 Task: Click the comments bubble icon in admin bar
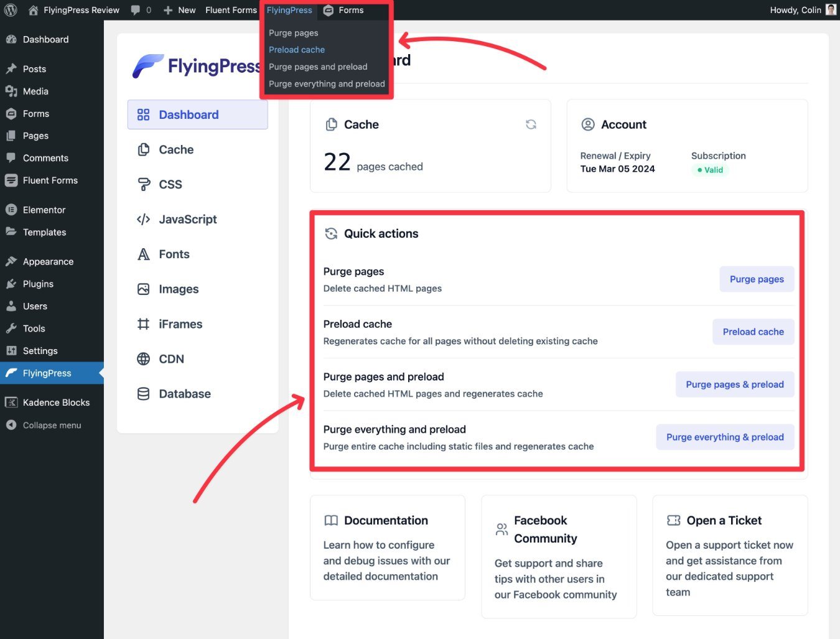[x=136, y=10]
